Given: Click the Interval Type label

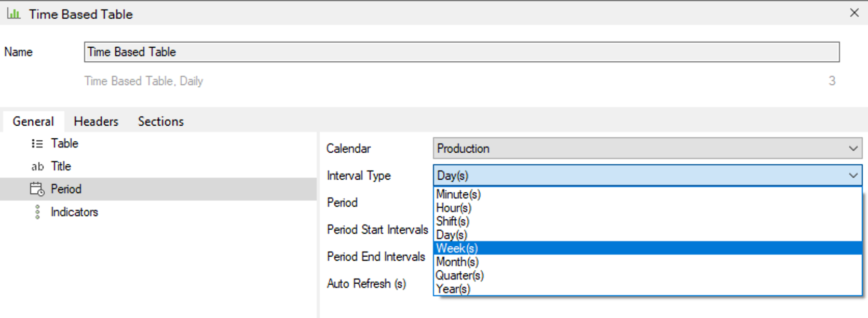Looking at the screenshot, I should (359, 176).
